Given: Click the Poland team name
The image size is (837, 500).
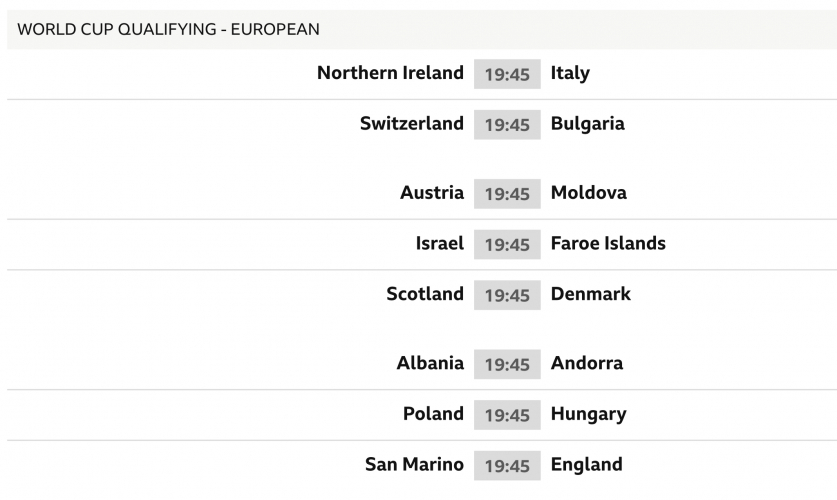Looking at the screenshot, I should click(433, 414).
